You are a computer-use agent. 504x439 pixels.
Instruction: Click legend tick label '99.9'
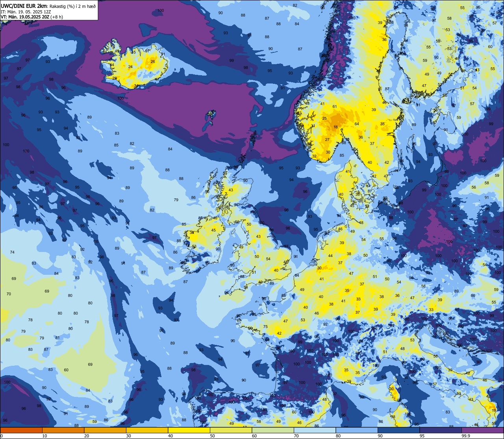(466, 436)
